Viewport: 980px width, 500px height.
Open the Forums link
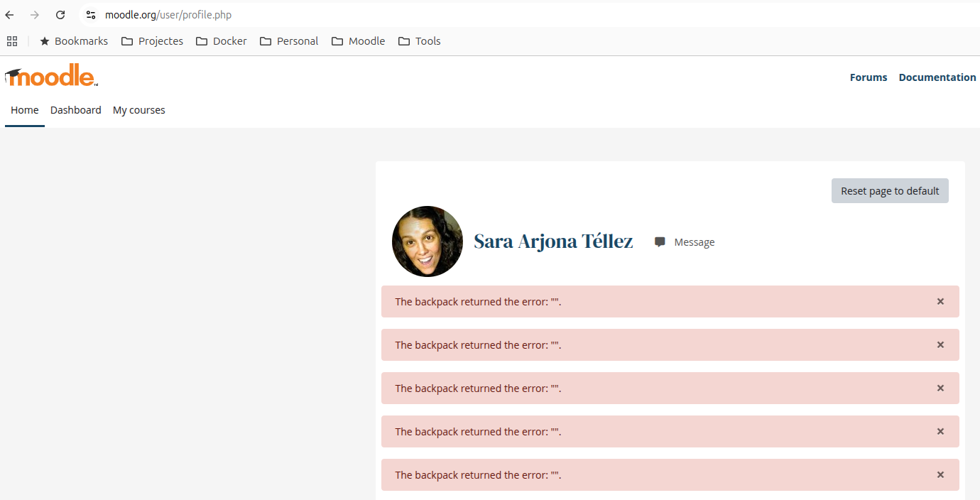click(x=869, y=77)
